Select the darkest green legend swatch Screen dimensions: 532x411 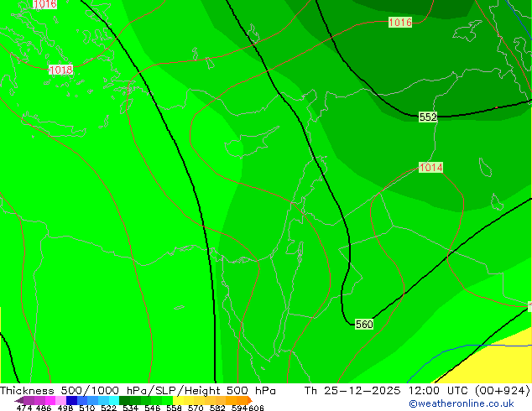(124, 400)
